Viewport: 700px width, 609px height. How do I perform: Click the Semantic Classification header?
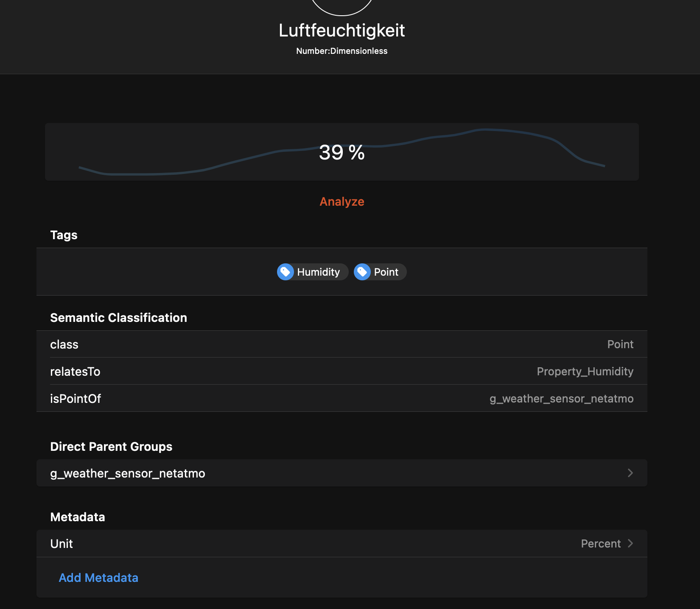(x=119, y=317)
